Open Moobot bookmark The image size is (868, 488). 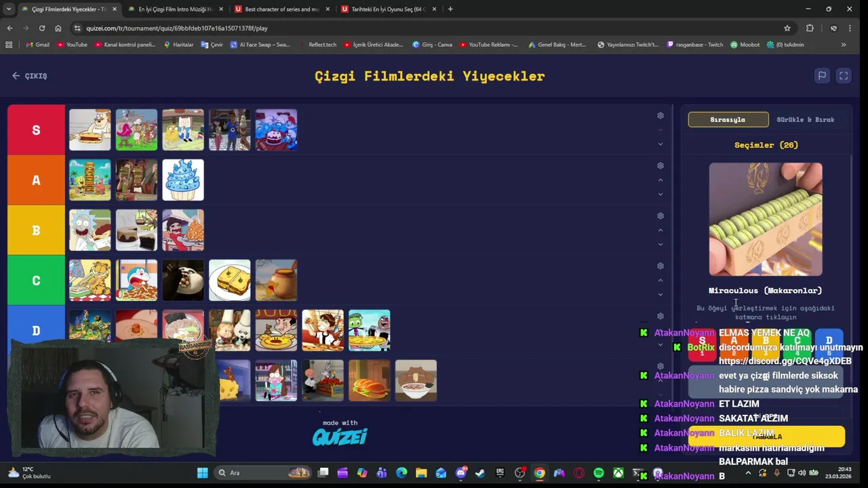(x=745, y=45)
